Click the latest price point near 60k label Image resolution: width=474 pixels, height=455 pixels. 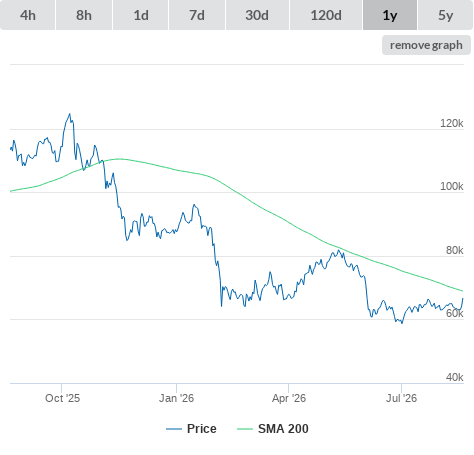pos(463,299)
